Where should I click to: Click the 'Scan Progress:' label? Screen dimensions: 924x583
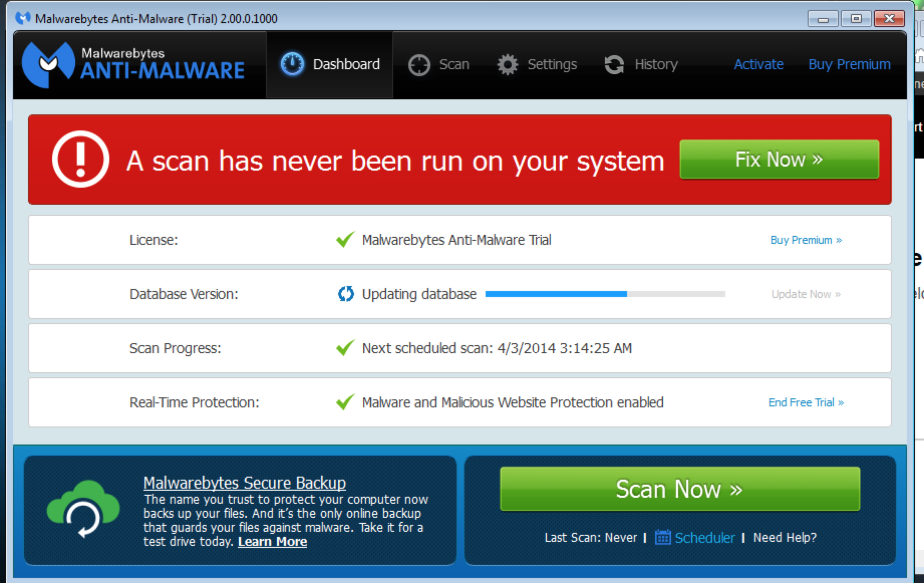coord(175,348)
